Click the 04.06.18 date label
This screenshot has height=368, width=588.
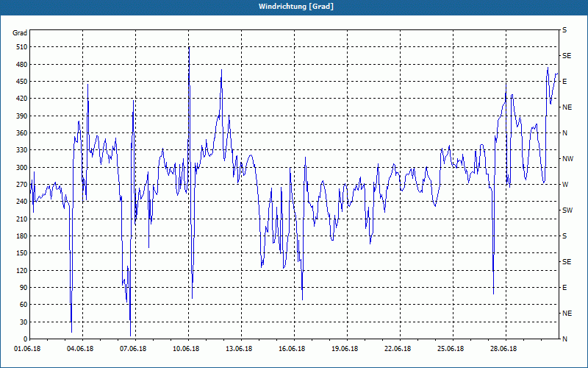(80, 349)
